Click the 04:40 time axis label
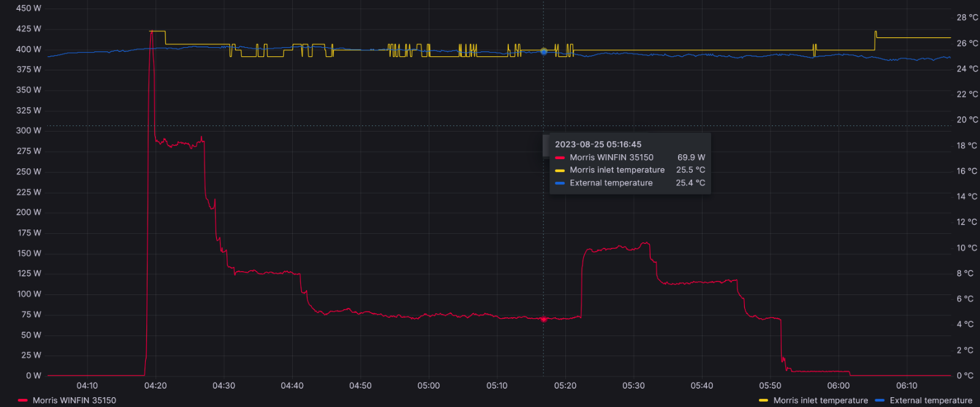Image resolution: width=980 pixels, height=407 pixels. point(292,386)
